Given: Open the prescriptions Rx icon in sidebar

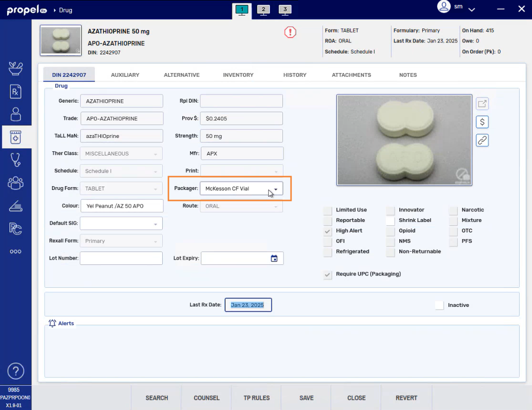Looking at the screenshot, I should 16,91.
